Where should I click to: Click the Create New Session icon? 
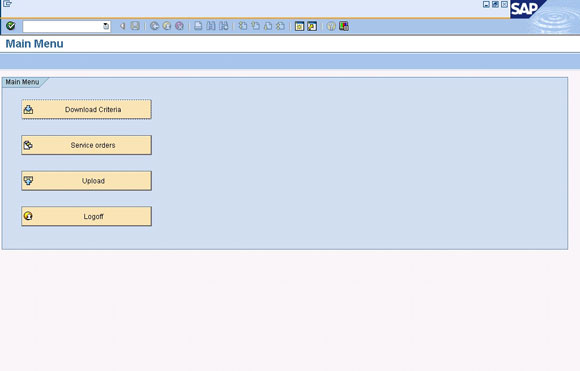[x=299, y=26]
